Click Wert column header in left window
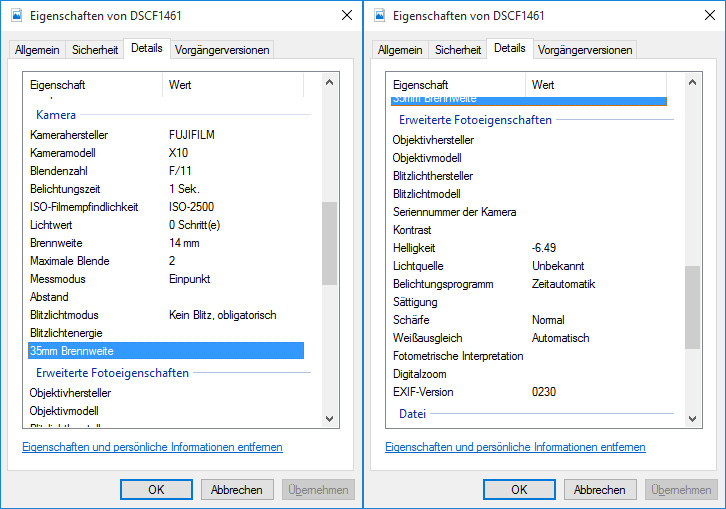The image size is (726, 509). (x=233, y=85)
